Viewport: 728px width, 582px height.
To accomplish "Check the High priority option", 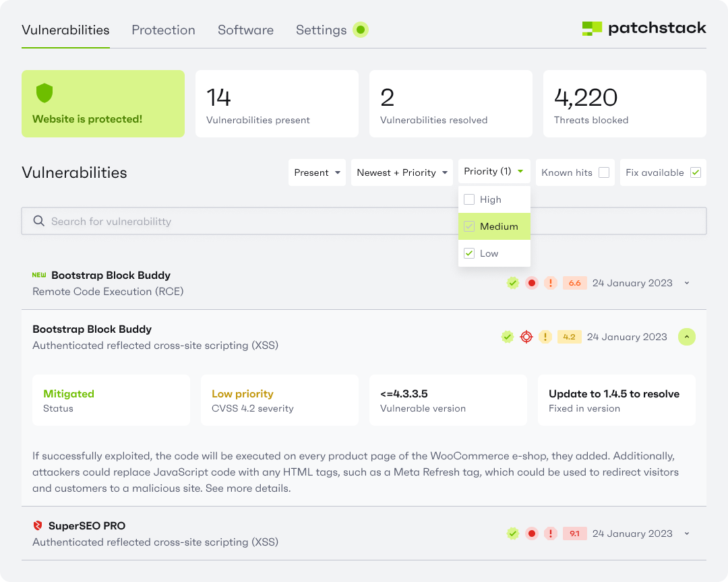I will click(469, 199).
